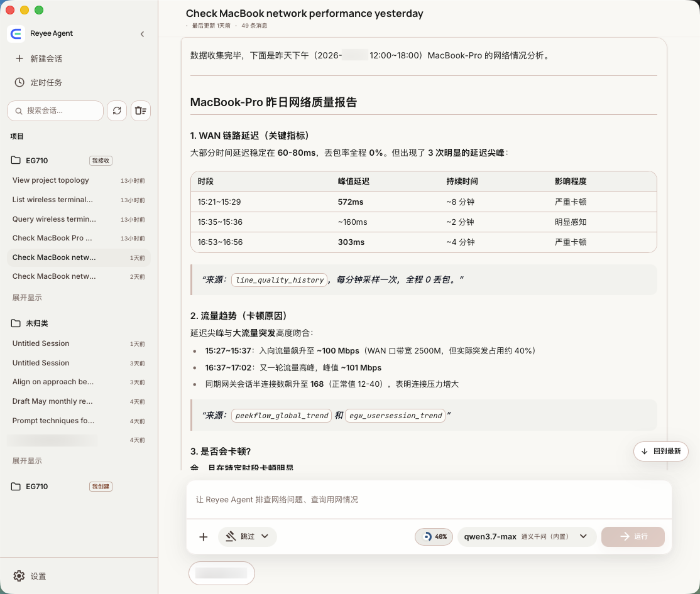Image resolution: width=700 pixels, height=594 pixels.
Task: Click 定时任务 menu item
Action: pos(46,82)
